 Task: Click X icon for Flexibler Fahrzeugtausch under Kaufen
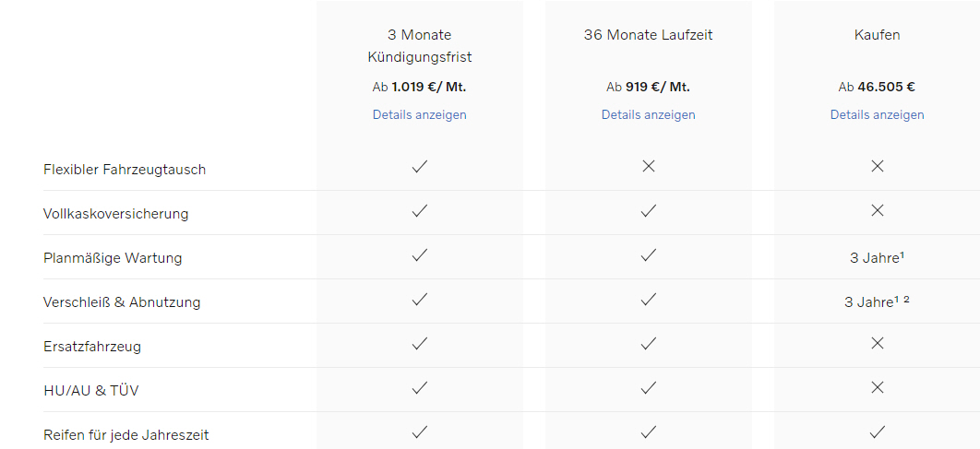tap(878, 167)
